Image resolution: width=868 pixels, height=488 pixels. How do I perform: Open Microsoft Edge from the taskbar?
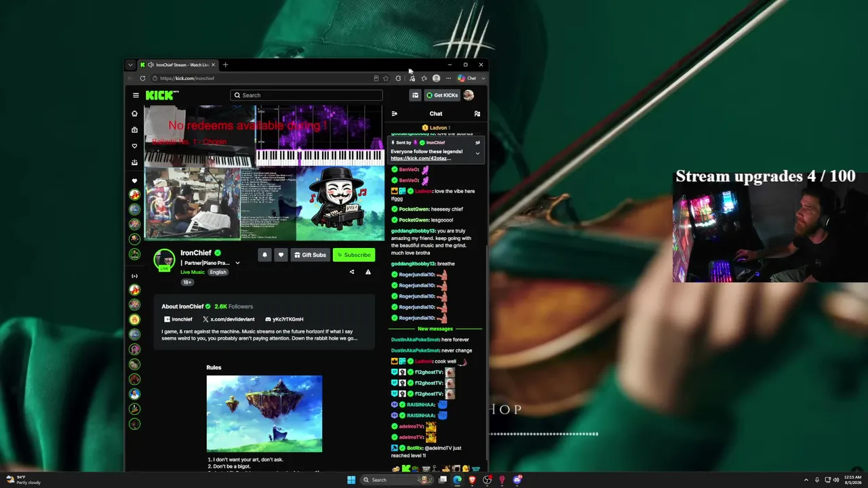click(x=457, y=480)
